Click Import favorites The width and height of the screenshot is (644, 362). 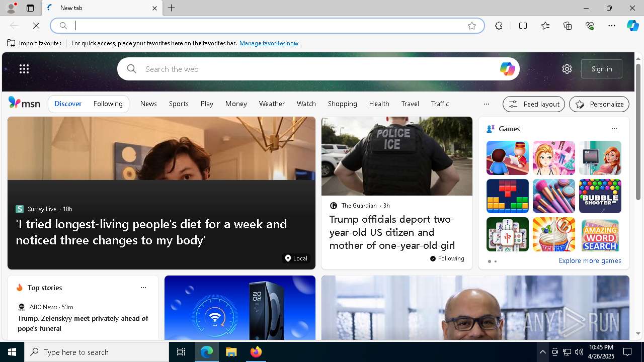coord(34,43)
